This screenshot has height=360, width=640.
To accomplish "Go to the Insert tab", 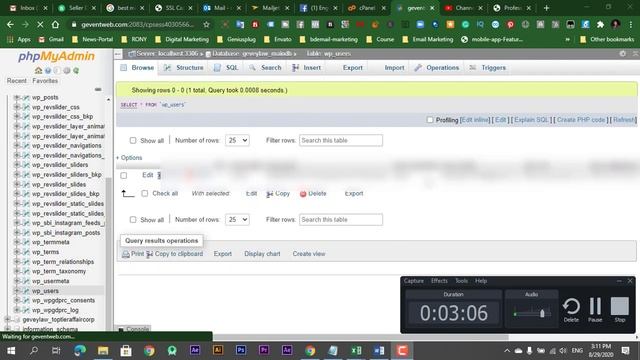I will (307, 68).
